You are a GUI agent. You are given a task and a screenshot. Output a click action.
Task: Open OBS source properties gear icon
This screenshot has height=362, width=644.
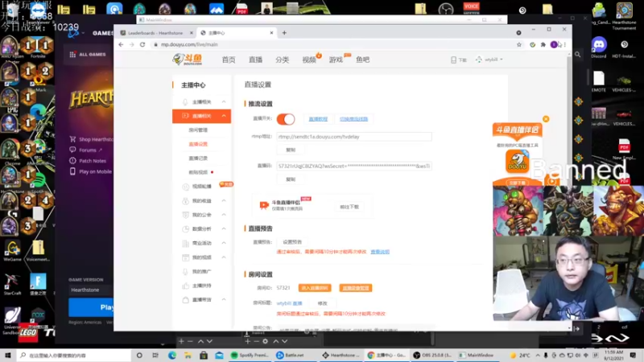pos(266,341)
